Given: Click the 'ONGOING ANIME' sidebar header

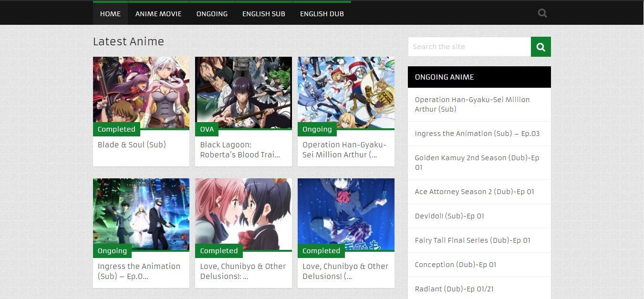Looking at the screenshot, I should tap(479, 77).
